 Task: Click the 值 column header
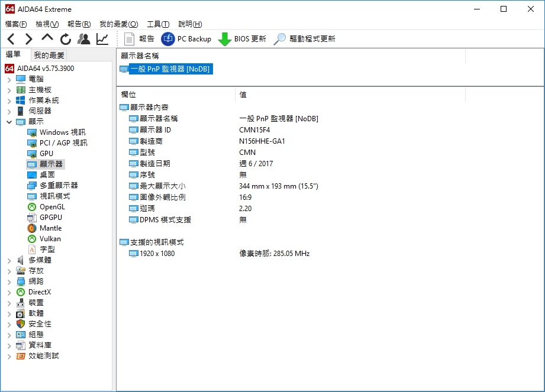(350, 95)
